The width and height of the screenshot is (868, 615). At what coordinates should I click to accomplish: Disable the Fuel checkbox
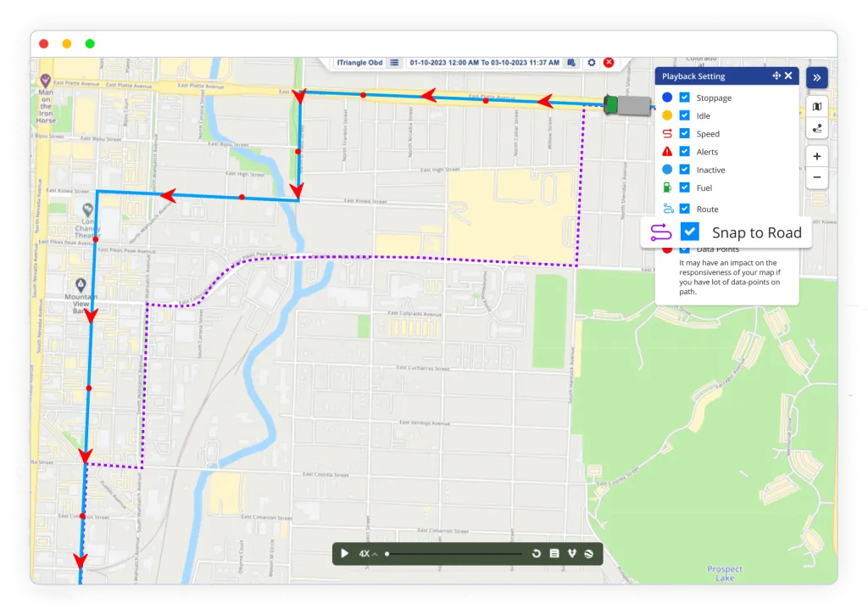tap(685, 187)
